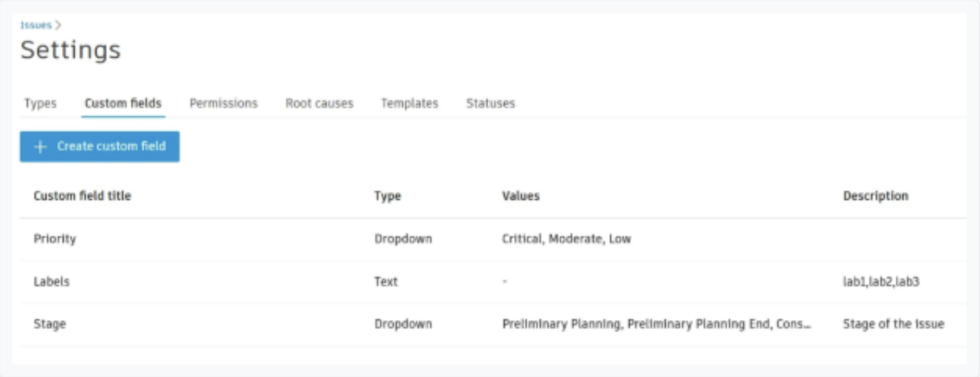This screenshot has height=377, width=980.
Task: Click the truncated Preliminary Planning values text
Action: click(656, 324)
